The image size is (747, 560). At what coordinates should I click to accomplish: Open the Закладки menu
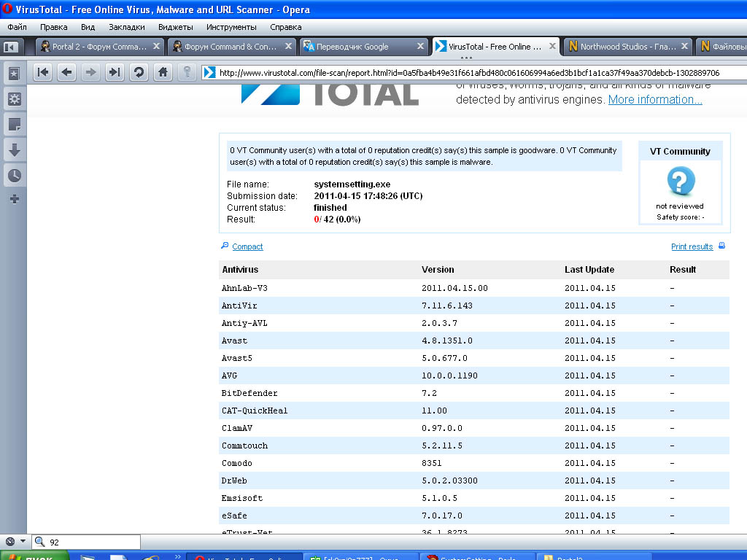pyautogui.click(x=127, y=27)
